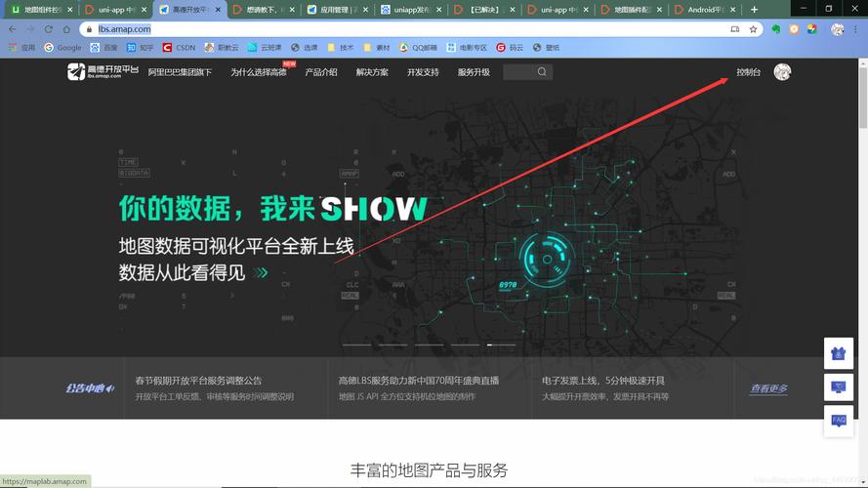Viewport: 868px width, 488px height.
Task: Open the Evernote elephant extension
Action: click(x=776, y=29)
